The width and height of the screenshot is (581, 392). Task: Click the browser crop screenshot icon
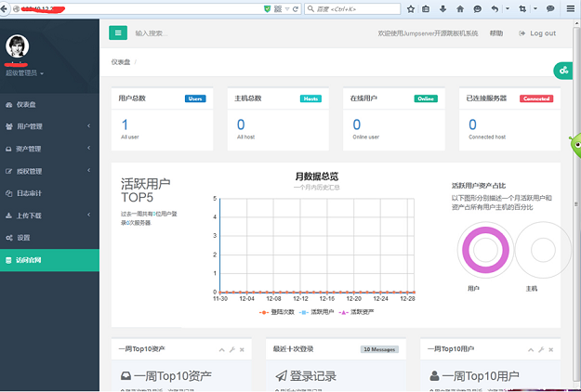[522, 9]
